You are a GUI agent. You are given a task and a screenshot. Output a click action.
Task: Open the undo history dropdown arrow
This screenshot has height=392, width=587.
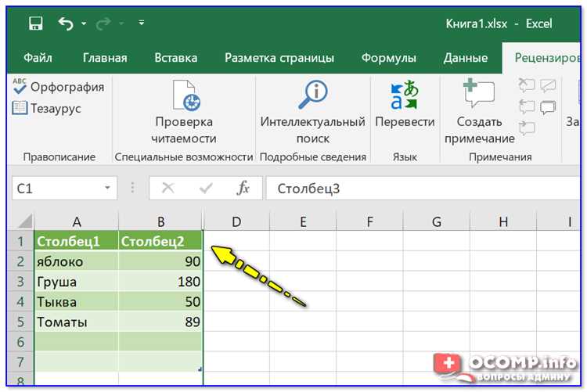point(84,23)
